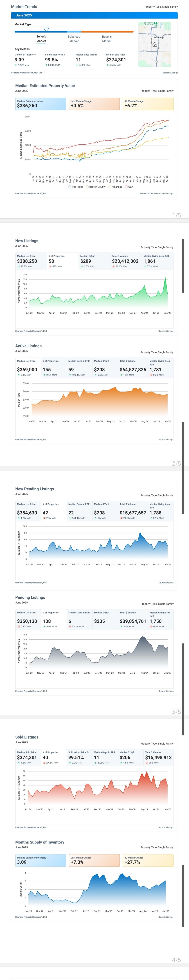
Task: Click the blue Seller's segment of the Market Type bar
Action: click(41, 32)
